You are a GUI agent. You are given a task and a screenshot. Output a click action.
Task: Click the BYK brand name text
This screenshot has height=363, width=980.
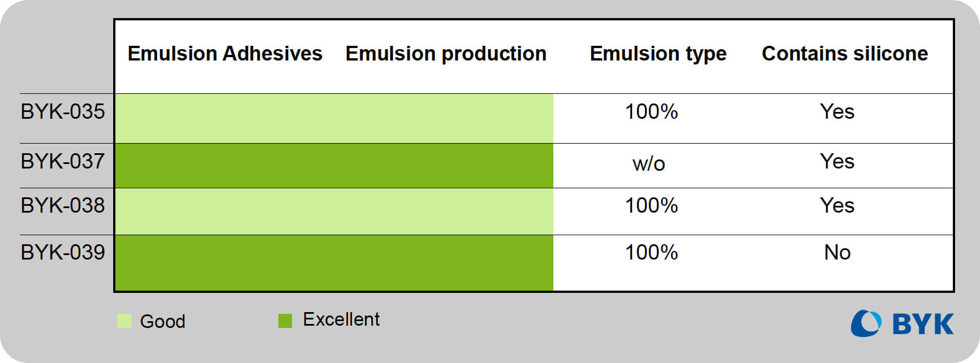tap(923, 324)
